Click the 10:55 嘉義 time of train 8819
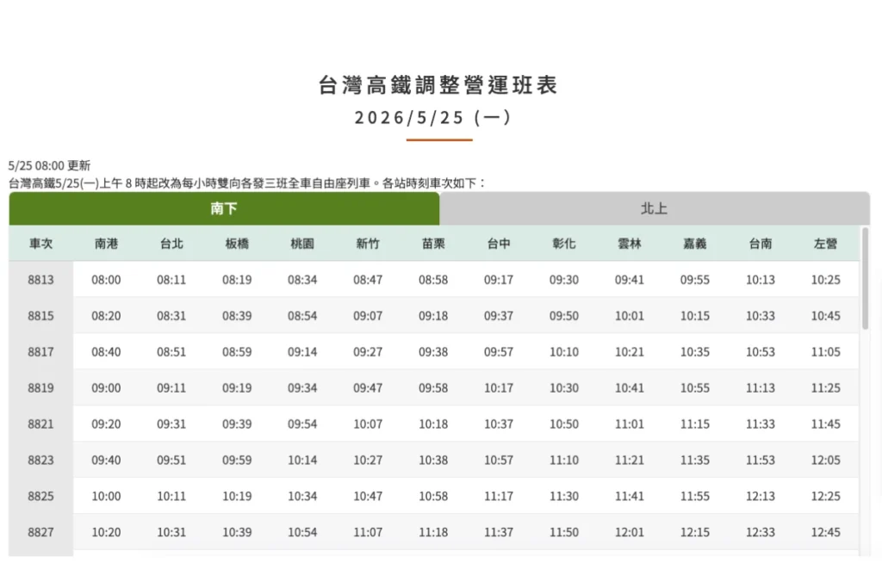 click(695, 388)
